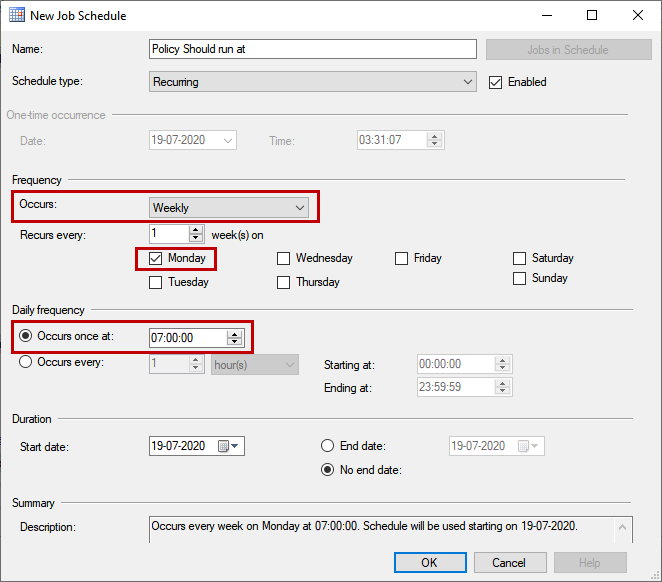The height and width of the screenshot is (582, 662).
Task: Uncheck the Monday checkbox
Action: 155,258
